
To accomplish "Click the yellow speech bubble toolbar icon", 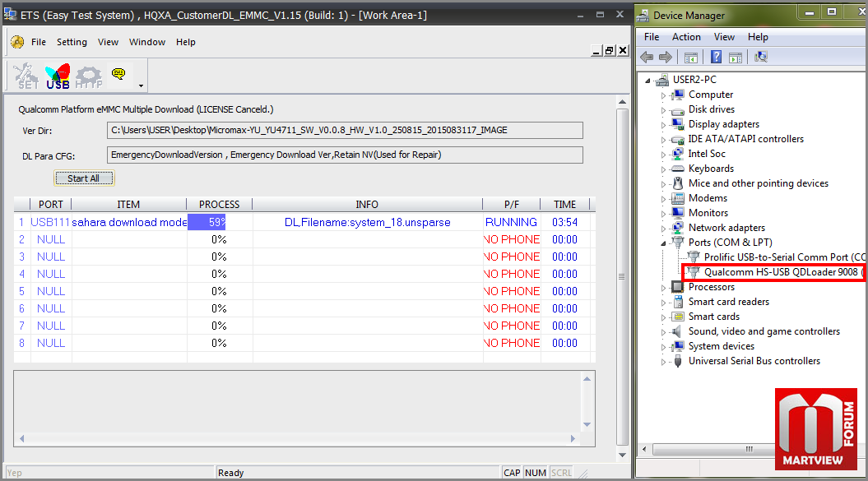I will (x=118, y=74).
